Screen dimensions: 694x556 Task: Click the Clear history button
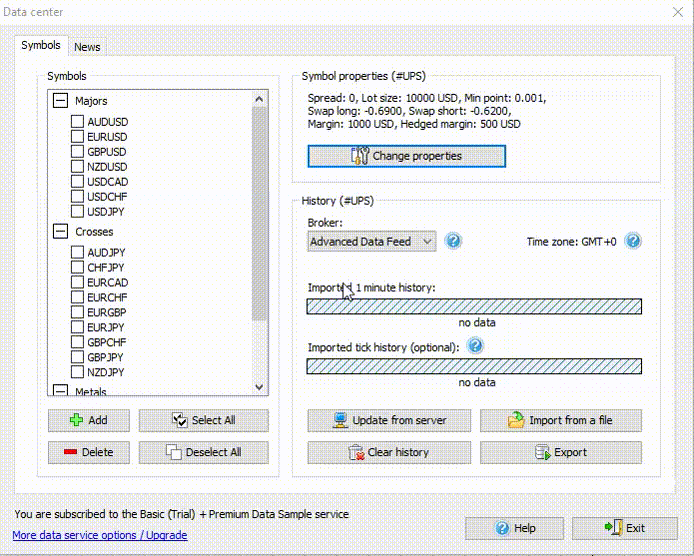click(x=389, y=452)
